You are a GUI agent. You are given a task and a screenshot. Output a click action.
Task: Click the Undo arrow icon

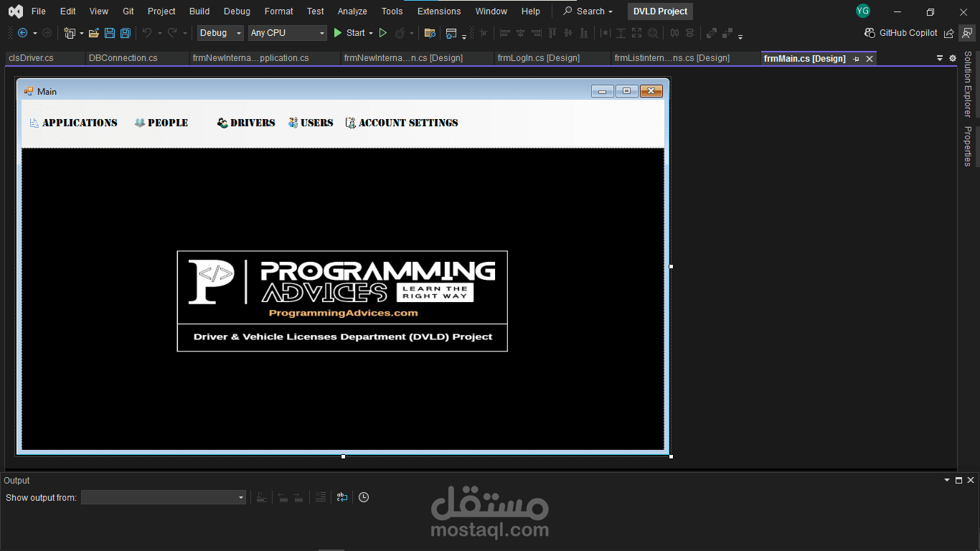point(146,33)
